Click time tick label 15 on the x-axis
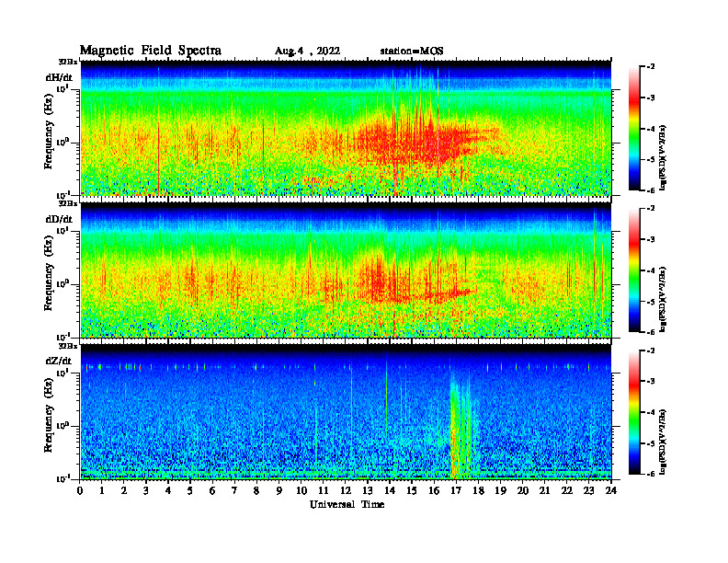 pyautogui.click(x=413, y=491)
